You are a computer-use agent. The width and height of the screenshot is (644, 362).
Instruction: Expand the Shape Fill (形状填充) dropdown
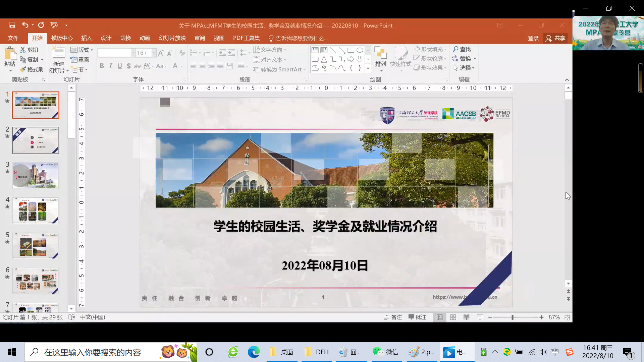[x=445, y=49]
